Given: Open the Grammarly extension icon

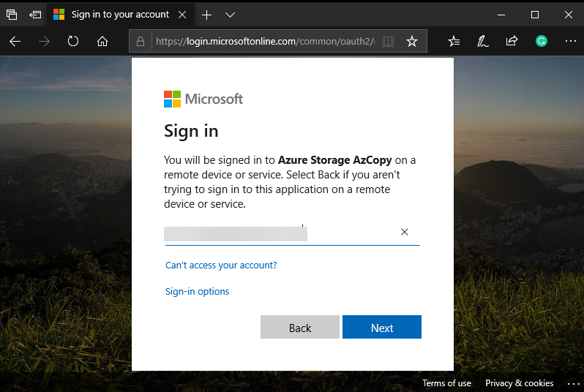Looking at the screenshot, I should coord(541,41).
